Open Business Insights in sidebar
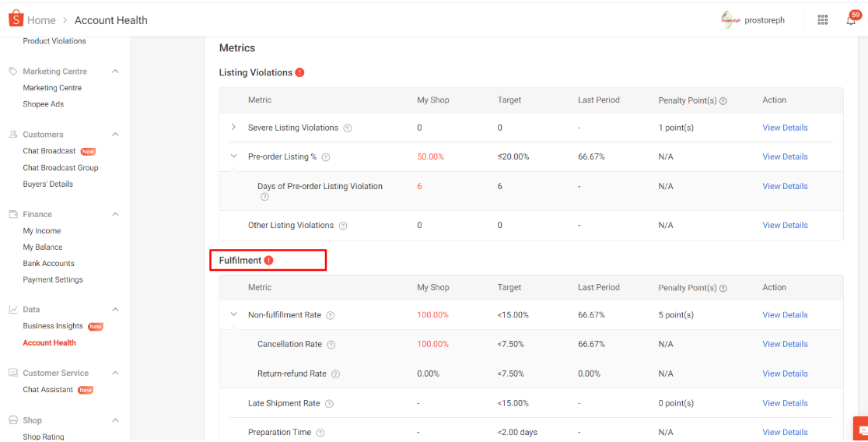Image resolution: width=868 pixels, height=442 pixels. (x=53, y=326)
